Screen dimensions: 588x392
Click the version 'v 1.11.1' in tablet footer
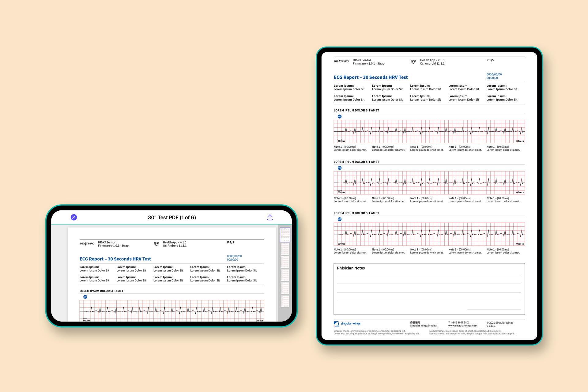coord(491,326)
